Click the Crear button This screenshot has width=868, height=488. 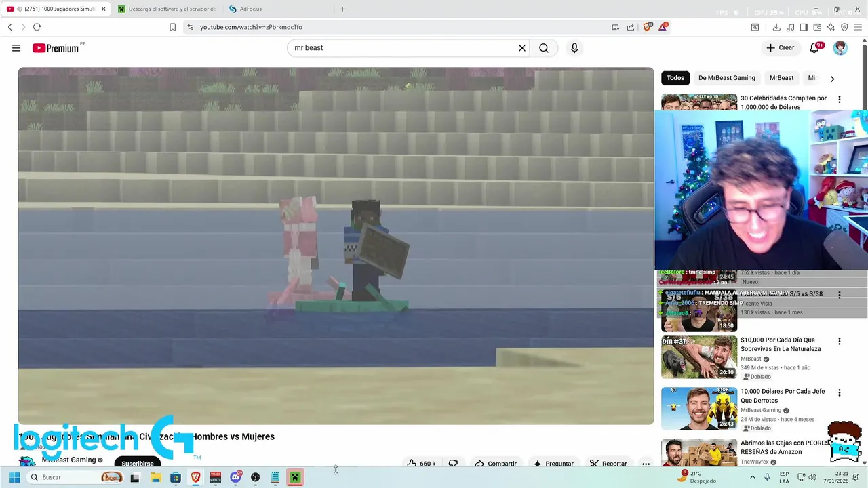[781, 48]
